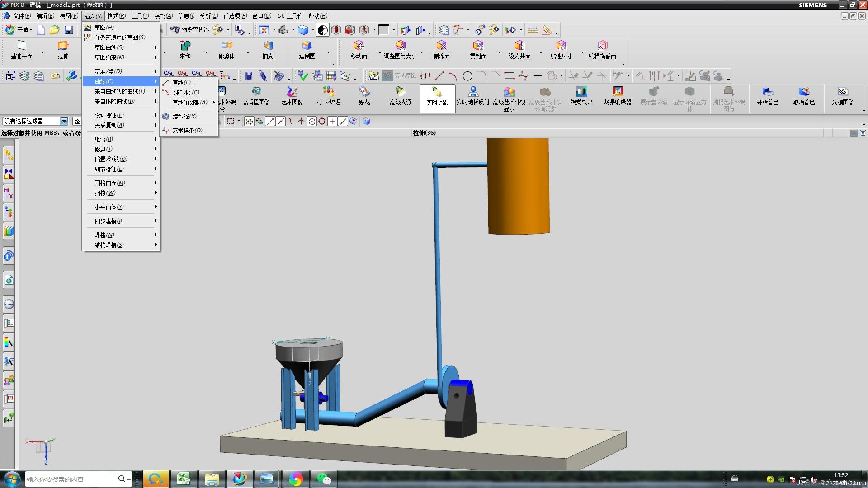
Task: Open a file using the folder icon
Action: pyautogui.click(x=55, y=30)
